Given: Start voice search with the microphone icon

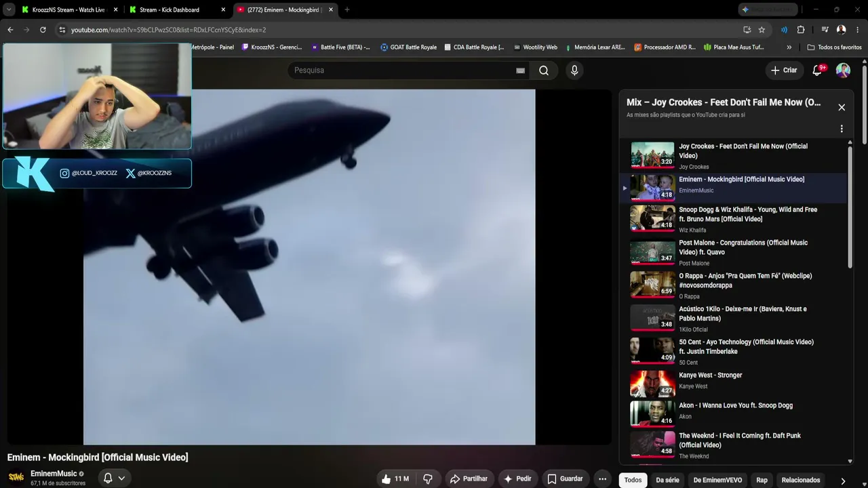Looking at the screenshot, I should tap(574, 70).
